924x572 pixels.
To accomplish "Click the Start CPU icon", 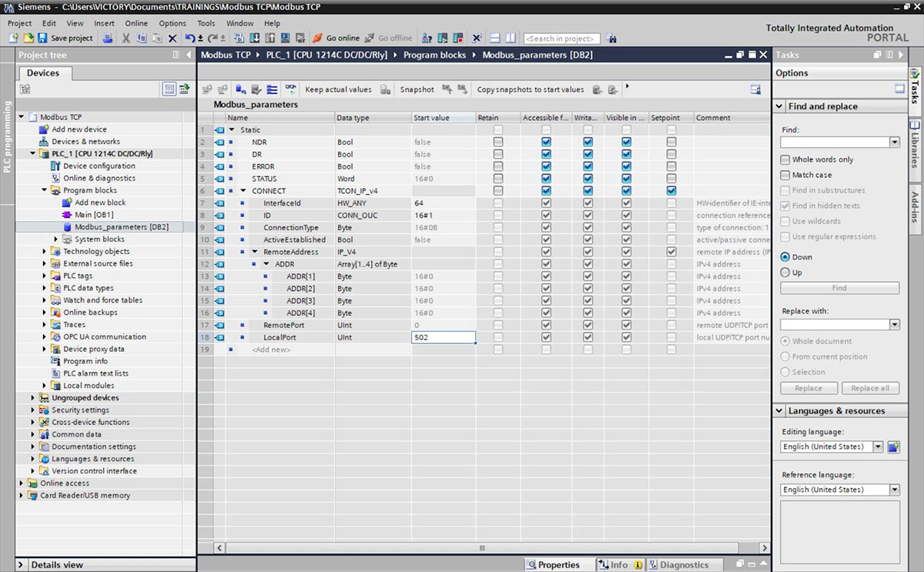I will pyautogui.click(x=441, y=38).
